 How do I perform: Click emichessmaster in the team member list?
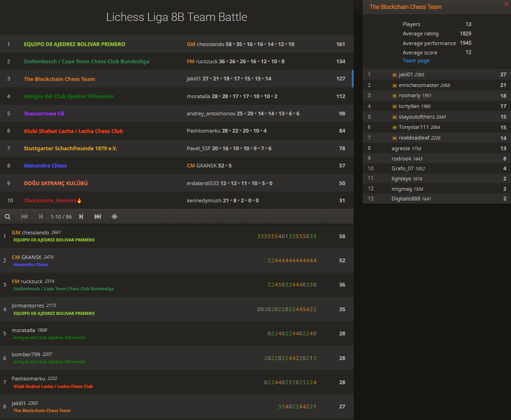(x=419, y=85)
